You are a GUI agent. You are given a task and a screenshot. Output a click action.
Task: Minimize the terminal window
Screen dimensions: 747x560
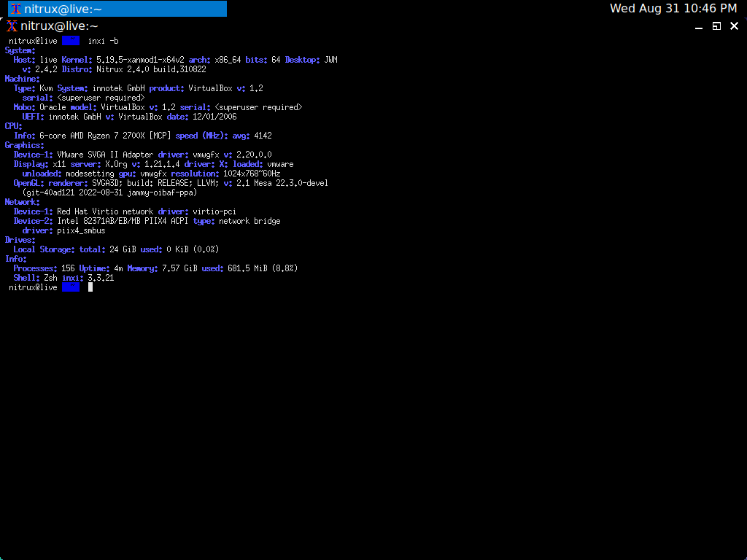(699, 26)
